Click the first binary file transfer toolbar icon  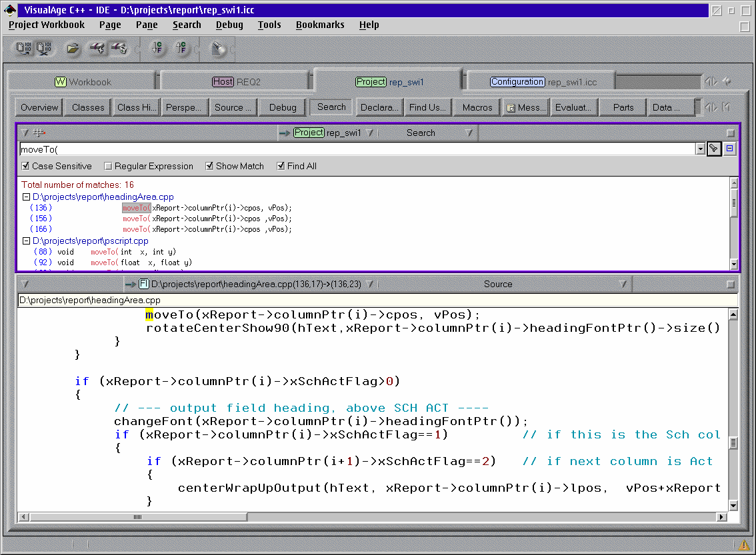tap(23, 48)
